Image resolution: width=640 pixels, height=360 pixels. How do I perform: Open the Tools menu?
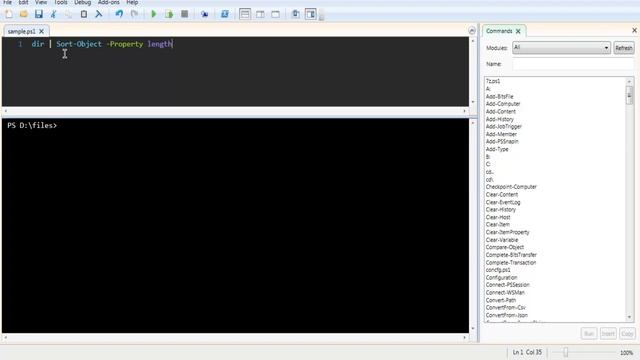pyautogui.click(x=60, y=2)
